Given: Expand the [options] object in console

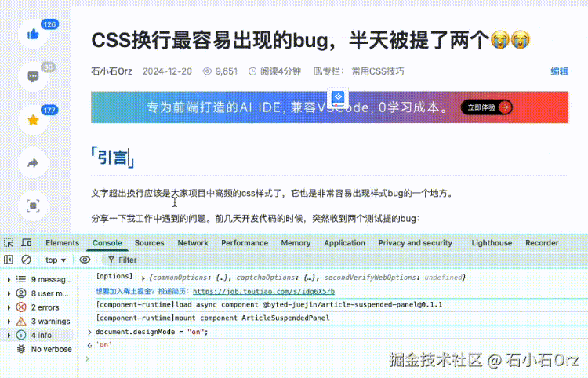Looking at the screenshot, I should 143,278.
